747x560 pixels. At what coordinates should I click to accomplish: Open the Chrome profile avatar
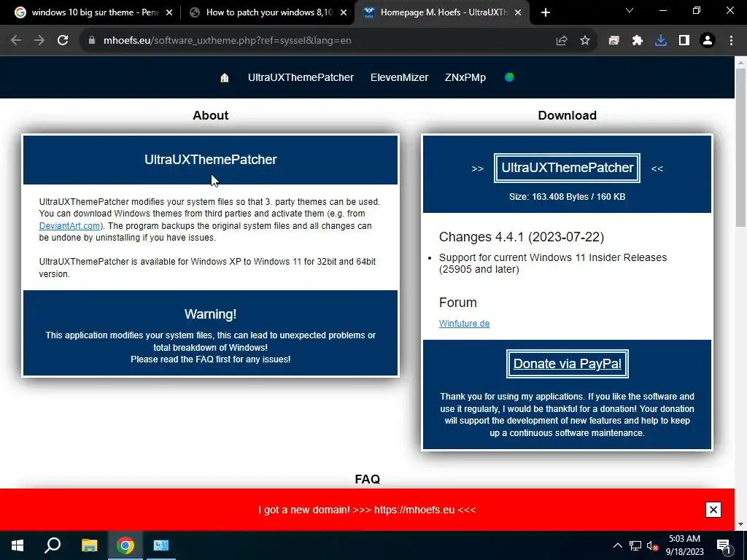click(x=708, y=41)
